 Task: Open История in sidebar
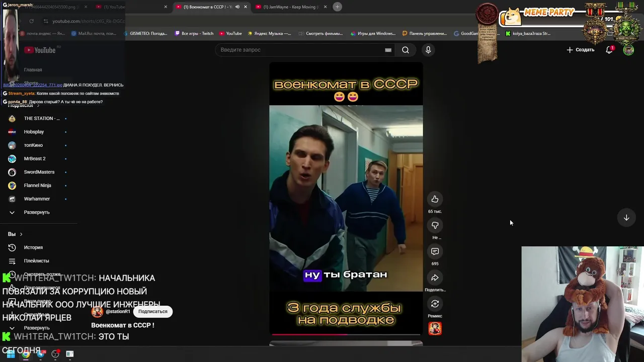pos(33,247)
